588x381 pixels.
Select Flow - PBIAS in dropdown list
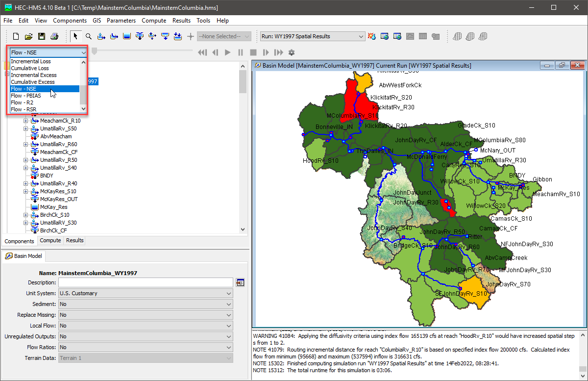(x=45, y=96)
